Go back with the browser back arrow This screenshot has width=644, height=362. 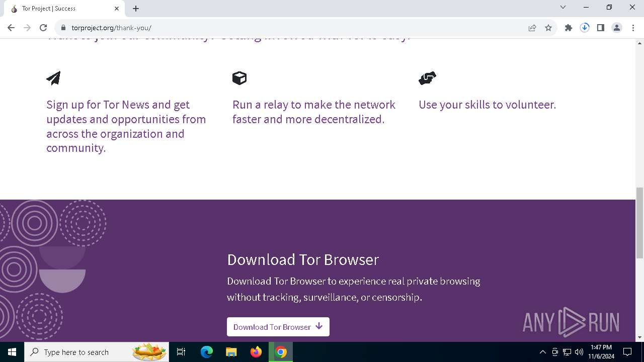tap(11, 28)
